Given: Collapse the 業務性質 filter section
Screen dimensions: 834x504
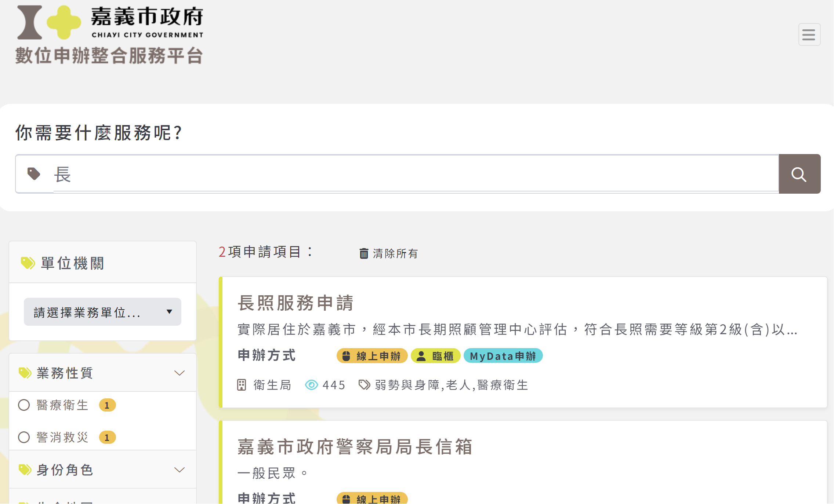Looking at the screenshot, I should tap(179, 373).
